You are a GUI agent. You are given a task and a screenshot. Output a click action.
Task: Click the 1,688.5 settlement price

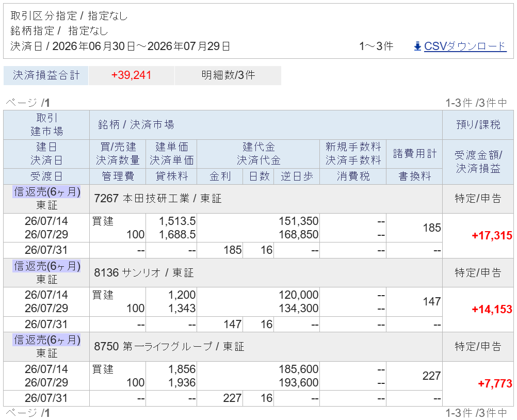pyautogui.click(x=177, y=234)
